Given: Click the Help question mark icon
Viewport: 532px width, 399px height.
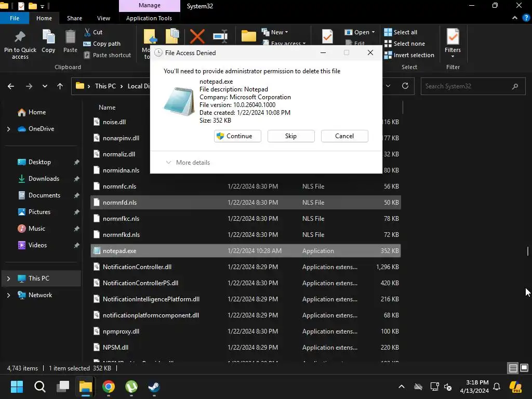Looking at the screenshot, I should pyautogui.click(x=526, y=18).
